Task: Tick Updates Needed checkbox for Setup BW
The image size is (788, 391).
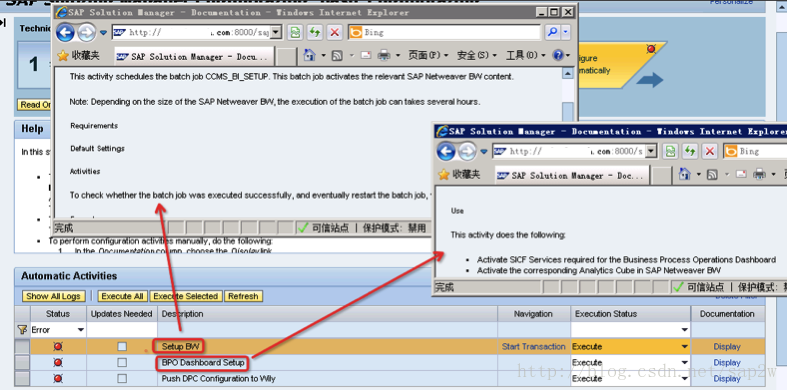Action: (x=122, y=346)
